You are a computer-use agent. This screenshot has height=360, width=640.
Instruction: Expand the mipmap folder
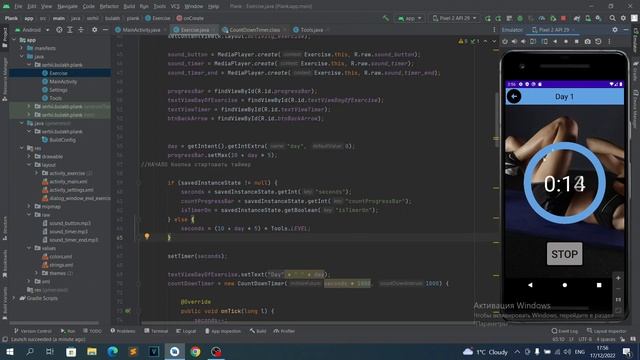click(29, 207)
